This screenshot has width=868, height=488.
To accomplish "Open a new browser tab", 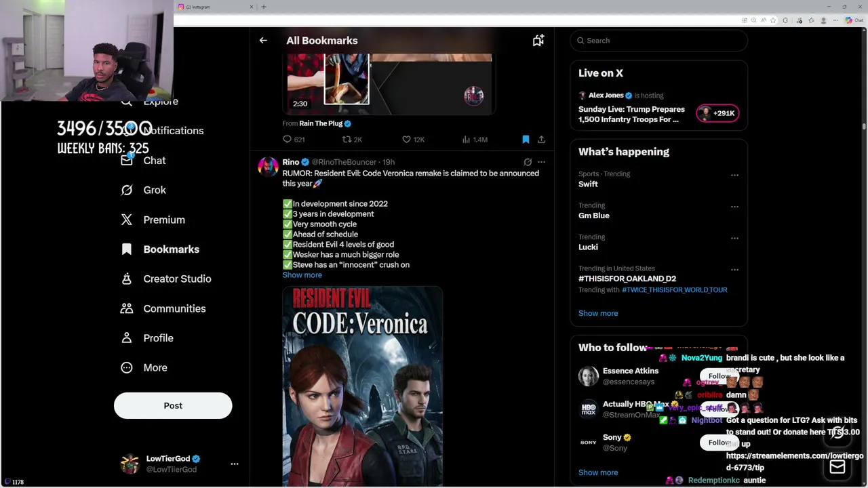I will click(x=264, y=7).
